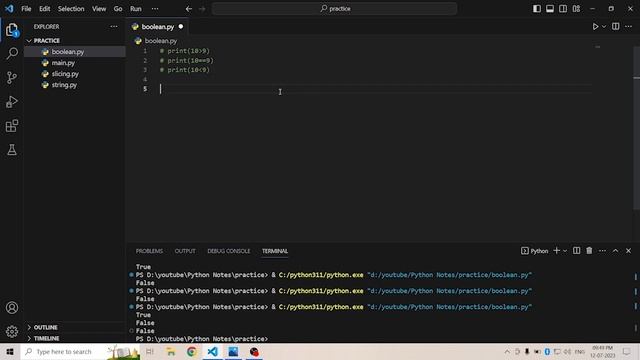The image size is (640, 360).
Task: Open the Photos app on taskbar
Action: tap(233, 351)
